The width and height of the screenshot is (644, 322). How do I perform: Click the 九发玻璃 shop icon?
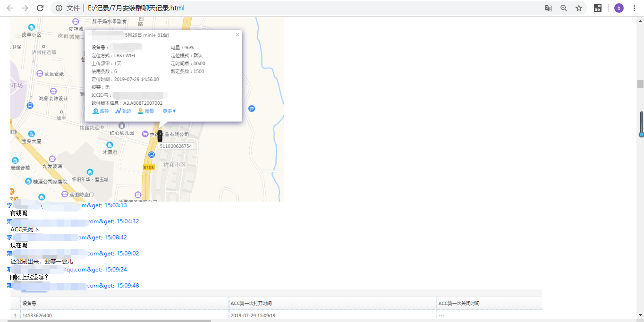tap(52, 159)
